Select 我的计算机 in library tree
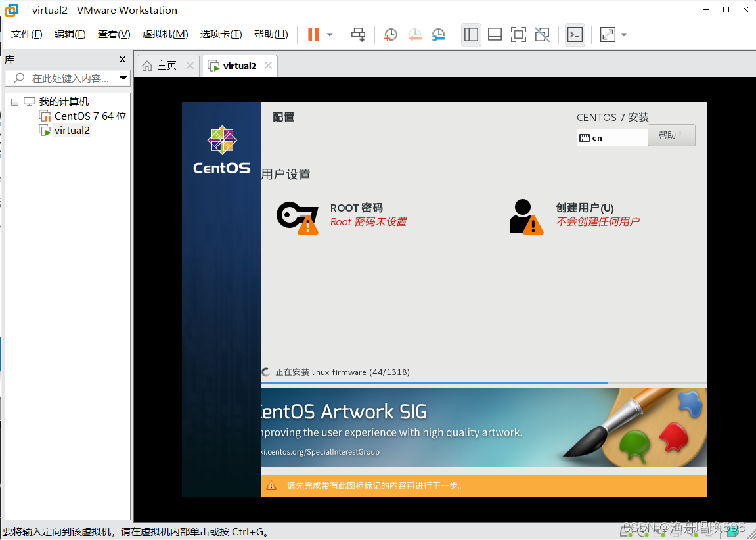 (64, 102)
